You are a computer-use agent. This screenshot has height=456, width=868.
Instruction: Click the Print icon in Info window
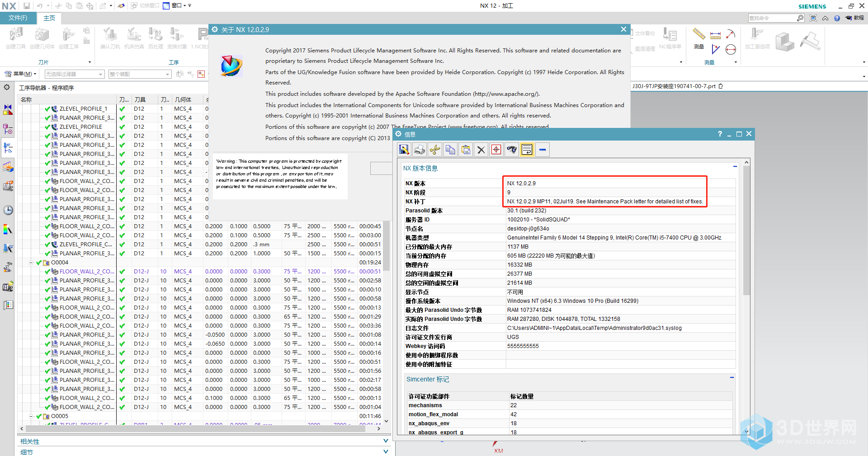(x=420, y=150)
